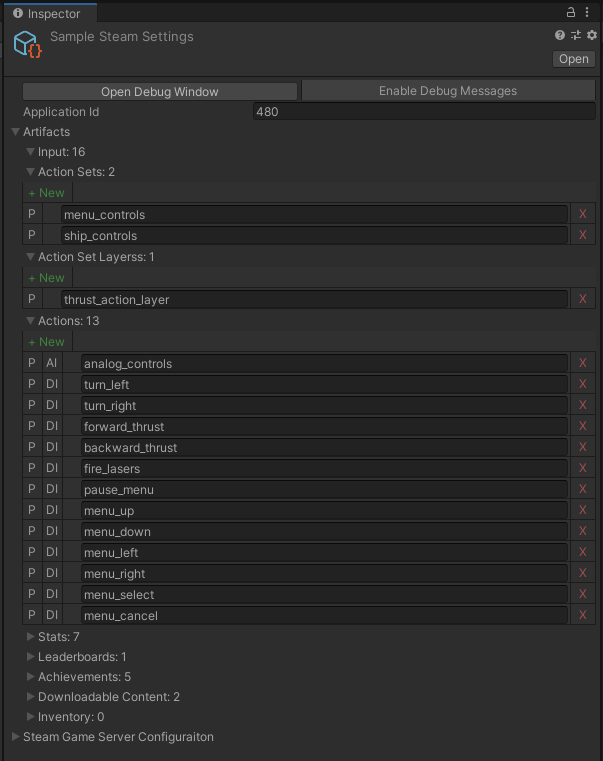Screen dimensions: 603x761
Task: Click the AI type button for analog_controls
Action: (52, 363)
